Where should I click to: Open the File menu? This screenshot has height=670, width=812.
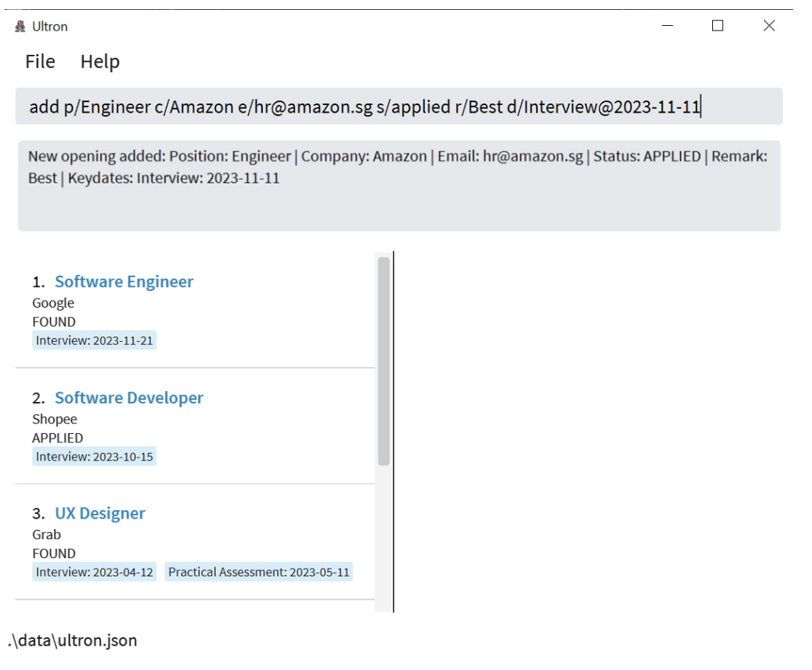tap(40, 62)
